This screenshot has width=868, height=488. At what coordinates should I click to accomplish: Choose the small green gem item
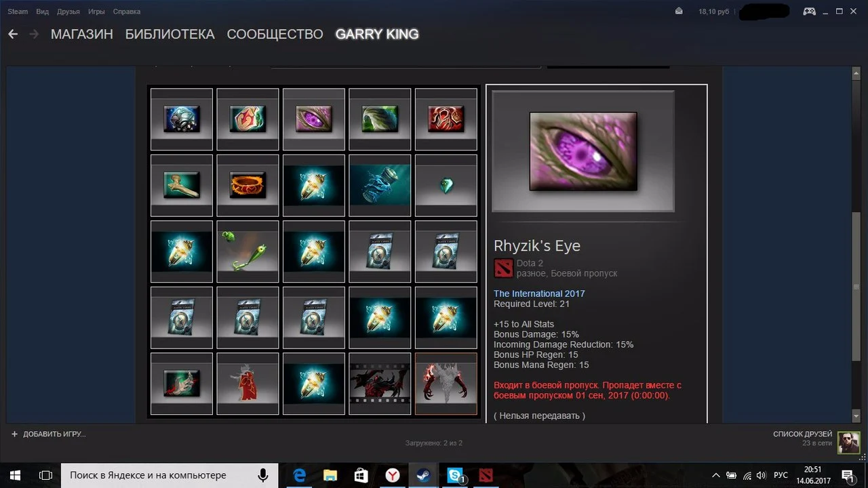coord(446,185)
